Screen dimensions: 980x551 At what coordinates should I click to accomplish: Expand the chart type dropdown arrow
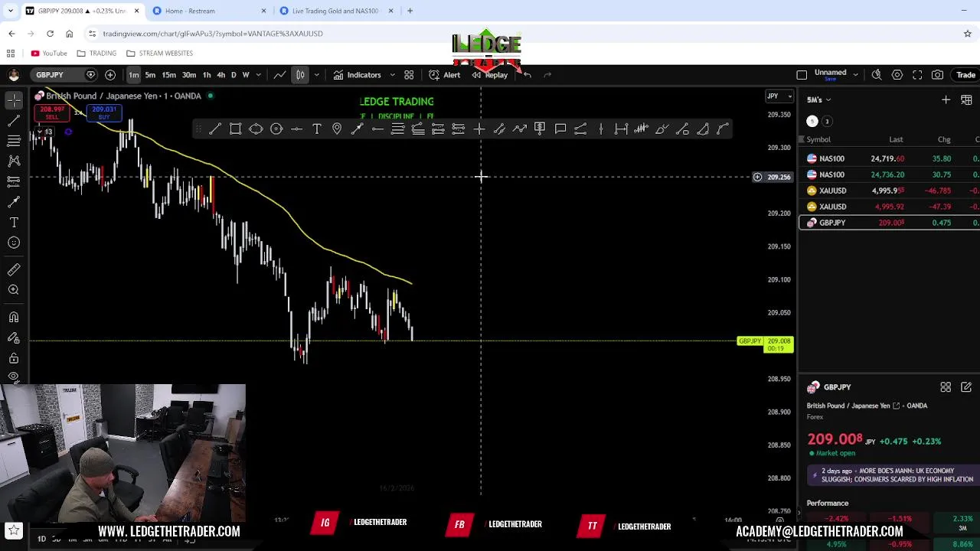pos(316,75)
